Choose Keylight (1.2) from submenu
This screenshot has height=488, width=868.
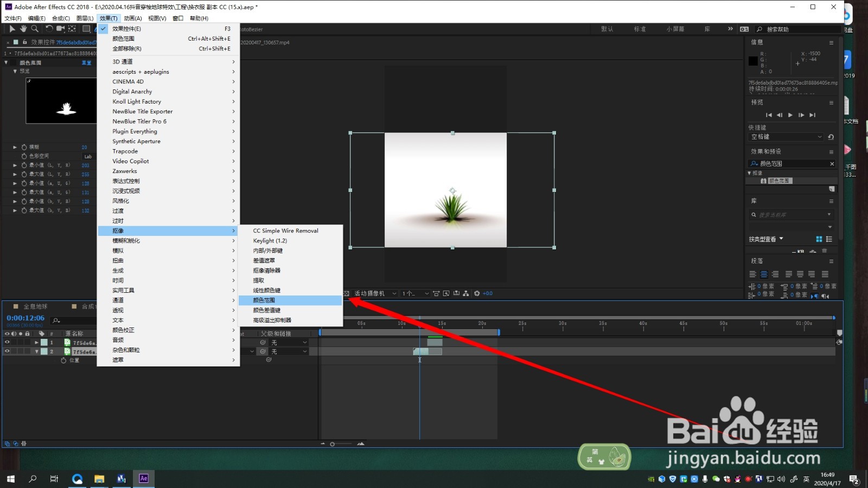(290, 241)
